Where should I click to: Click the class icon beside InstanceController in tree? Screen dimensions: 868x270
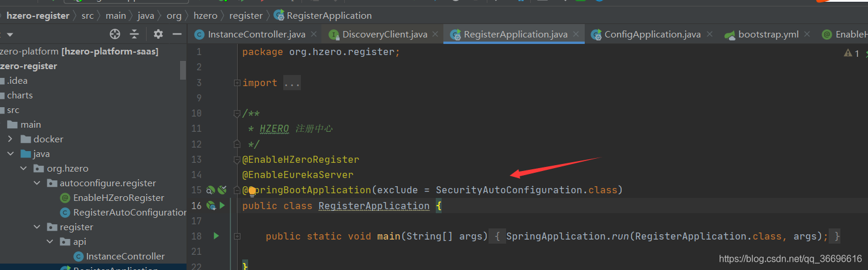pyautogui.click(x=79, y=257)
